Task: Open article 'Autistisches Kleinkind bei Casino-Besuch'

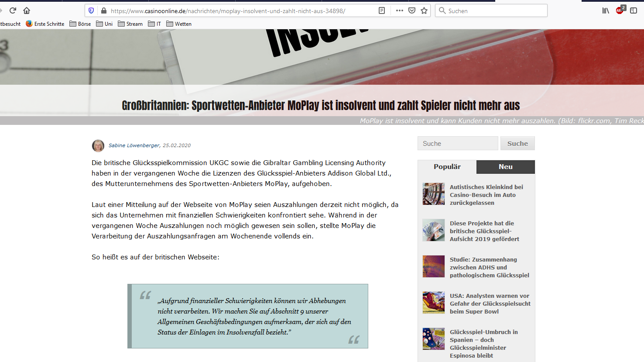Action: (x=486, y=195)
